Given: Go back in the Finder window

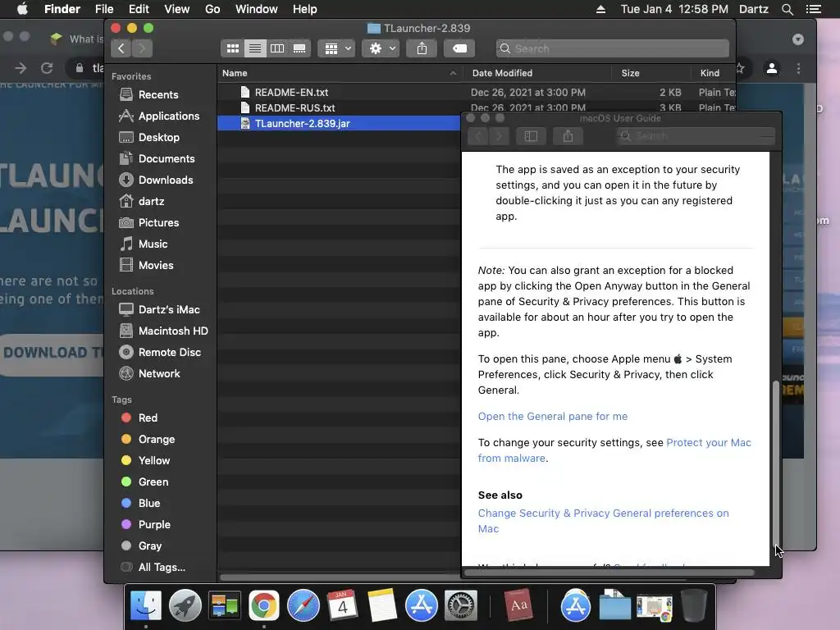Looking at the screenshot, I should 121,48.
